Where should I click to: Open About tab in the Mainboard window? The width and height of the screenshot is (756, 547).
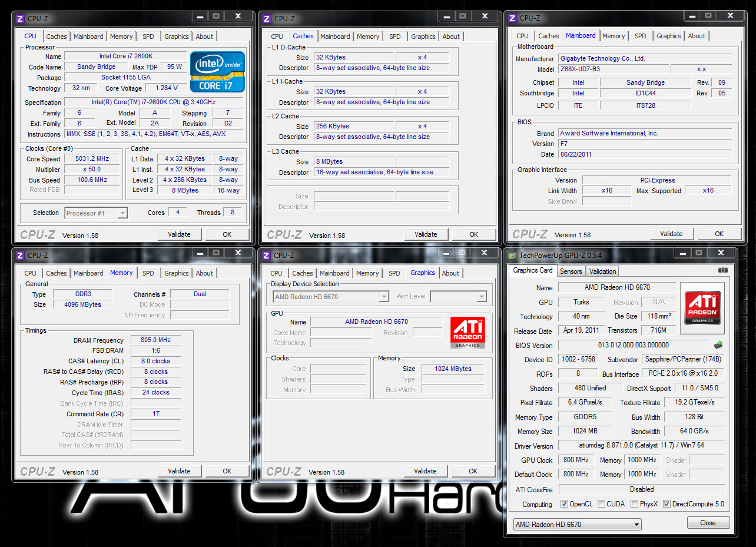(697, 36)
